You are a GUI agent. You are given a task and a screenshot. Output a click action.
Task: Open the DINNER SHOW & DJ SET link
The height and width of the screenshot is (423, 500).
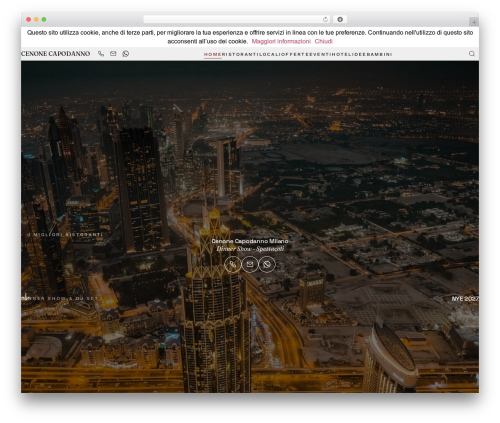click(60, 298)
